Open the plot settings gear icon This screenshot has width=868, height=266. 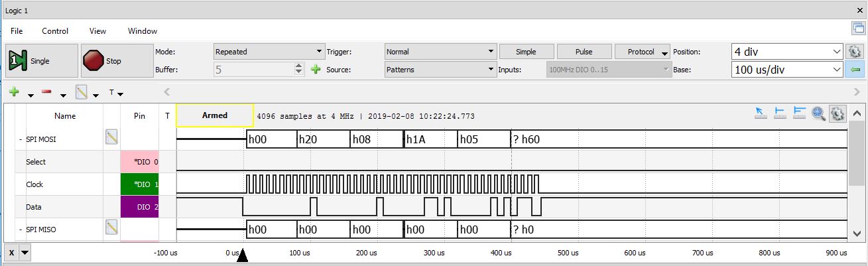(x=837, y=114)
